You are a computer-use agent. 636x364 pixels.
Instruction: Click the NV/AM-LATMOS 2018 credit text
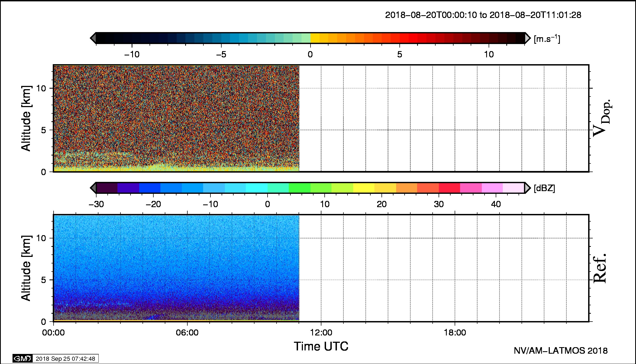coord(560,351)
